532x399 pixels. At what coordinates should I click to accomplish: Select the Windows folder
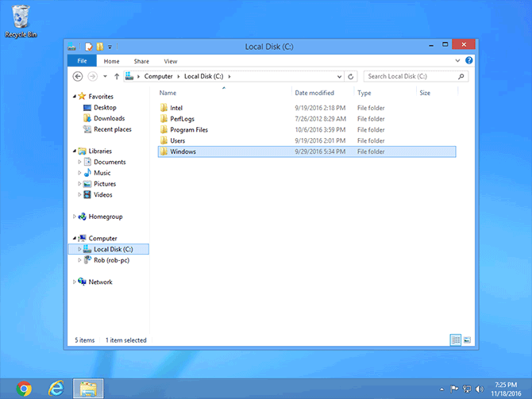pyautogui.click(x=307, y=152)
